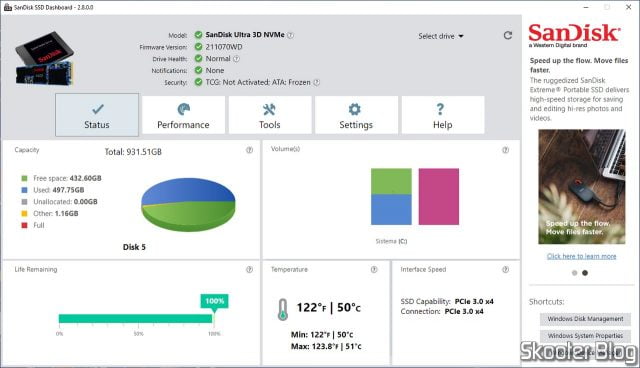Switch to the Performance tab
This screenshot has width=640, height=368.
pos(183,115)
